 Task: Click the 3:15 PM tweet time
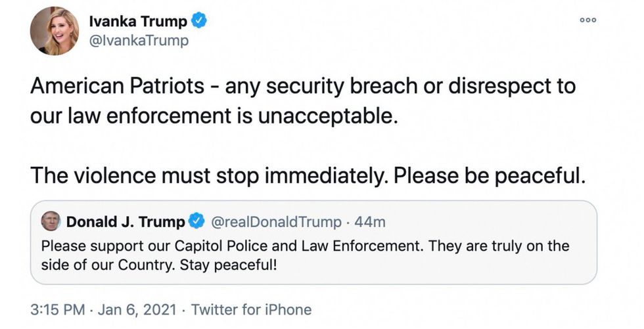coord(56,309)
